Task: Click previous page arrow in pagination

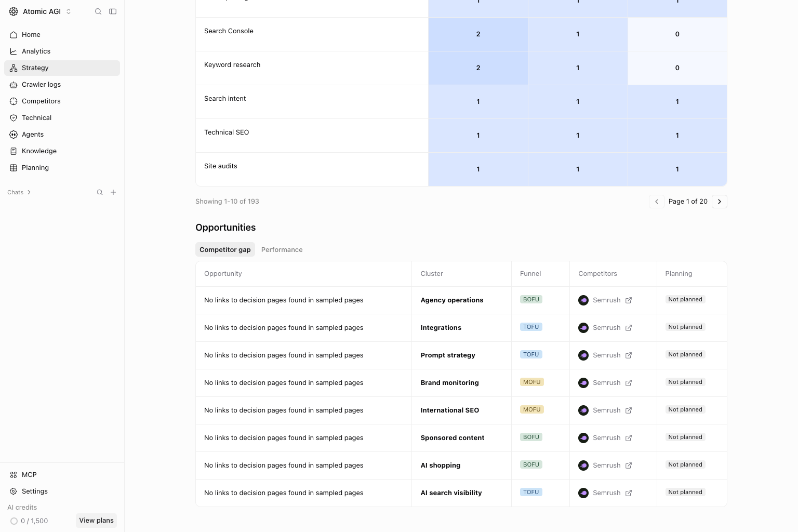Action: click(x=657, y=202)
